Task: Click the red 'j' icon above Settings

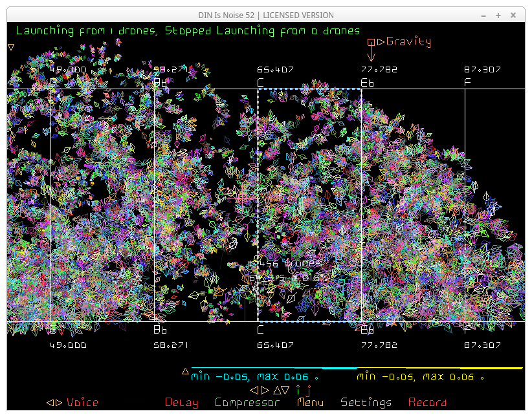Action: 309,390
